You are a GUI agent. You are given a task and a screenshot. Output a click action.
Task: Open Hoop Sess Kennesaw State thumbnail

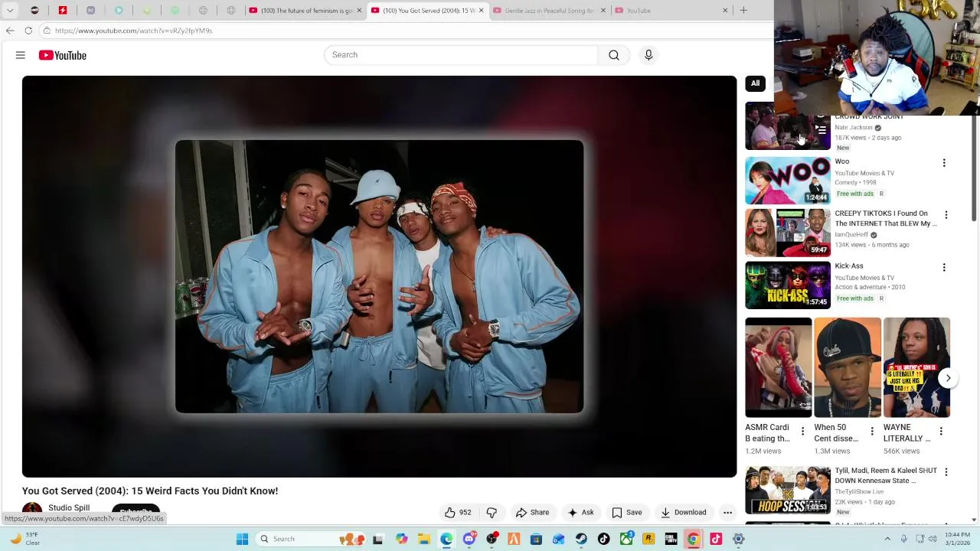pos(788,490)
